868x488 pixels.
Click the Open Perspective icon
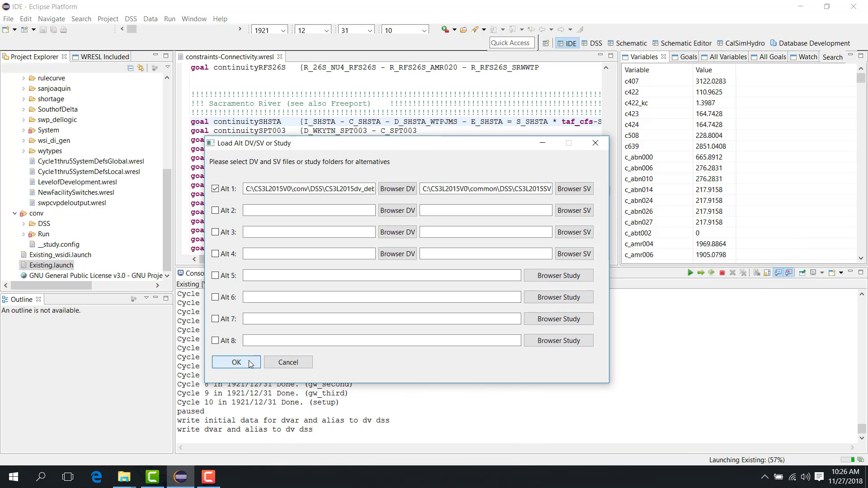(546, 43)
